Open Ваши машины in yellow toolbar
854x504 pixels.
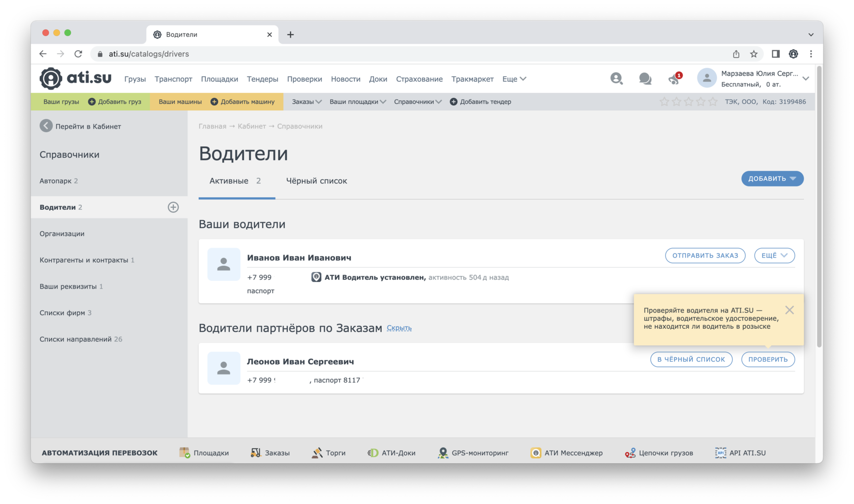180,102
